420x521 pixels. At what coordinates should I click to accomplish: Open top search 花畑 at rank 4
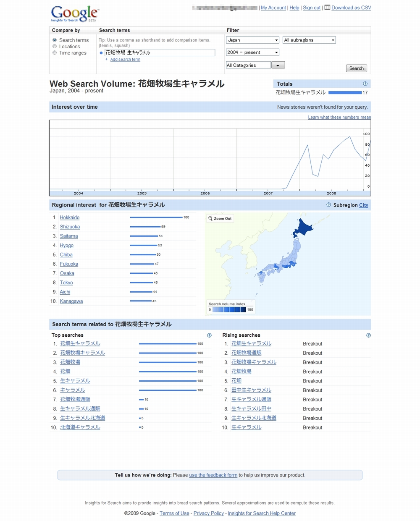coord(65,371)
